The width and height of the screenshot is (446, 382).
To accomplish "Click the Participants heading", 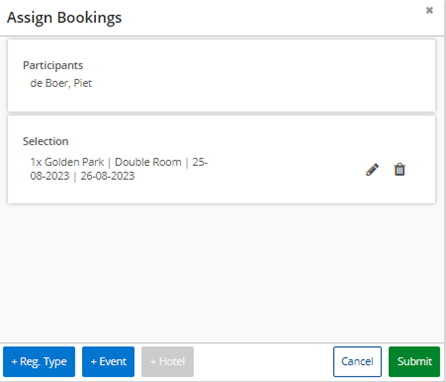I will click(53, 65).
